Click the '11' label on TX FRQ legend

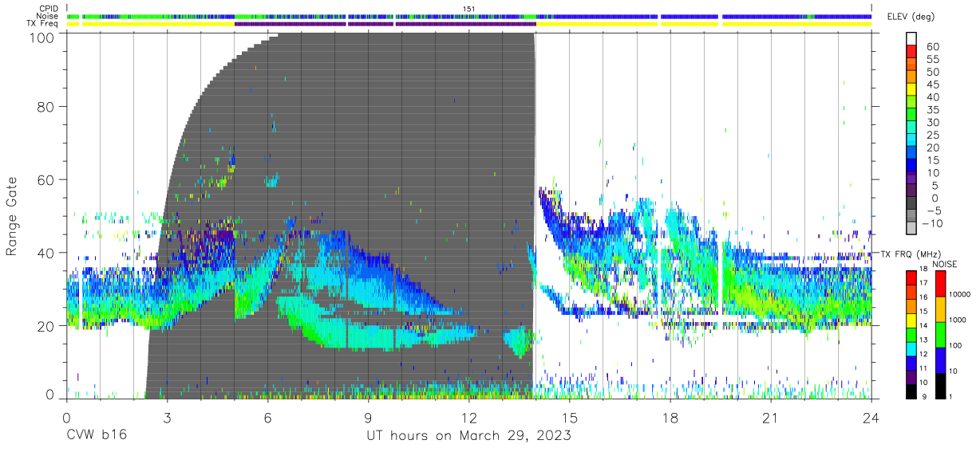coord(922,368)
